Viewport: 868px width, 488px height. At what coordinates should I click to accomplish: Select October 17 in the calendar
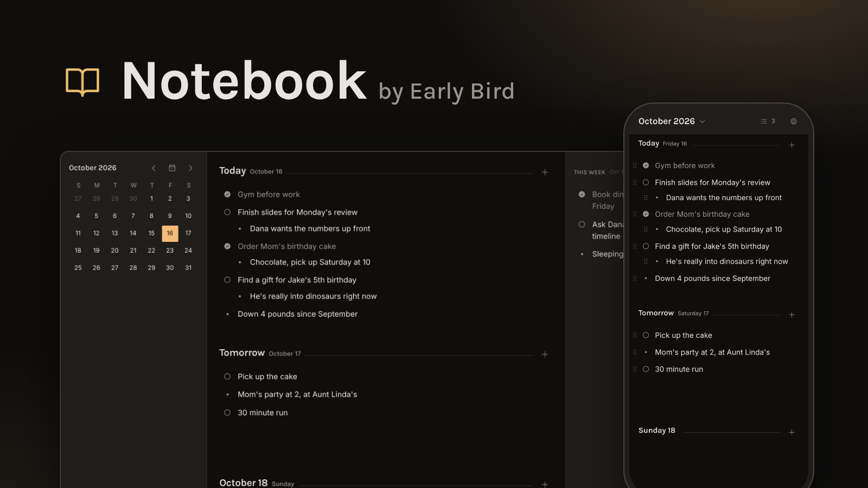click(188, 233)
